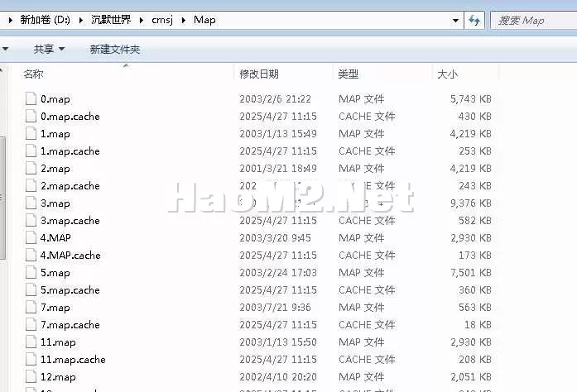Click the 2003/3/20 9:45 date cell
The height and width of the screenshot is (392, 577).
click(275, 237)
